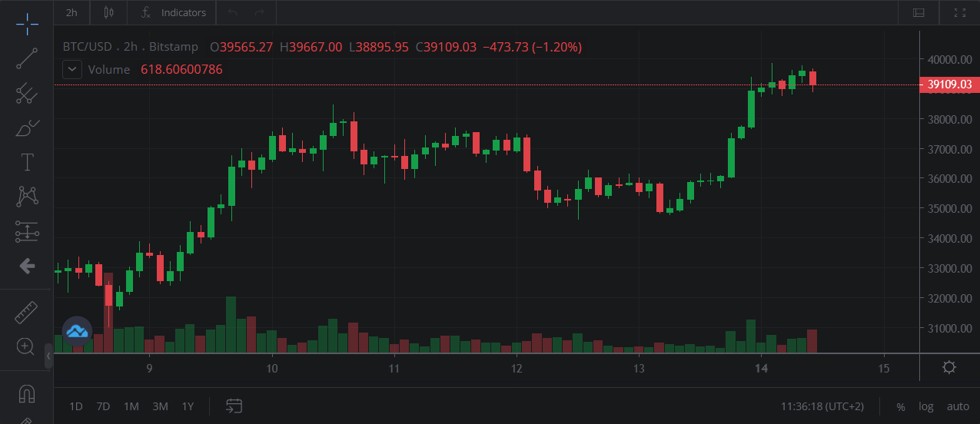Select the trend line drawing tool

tap(27, 58)
